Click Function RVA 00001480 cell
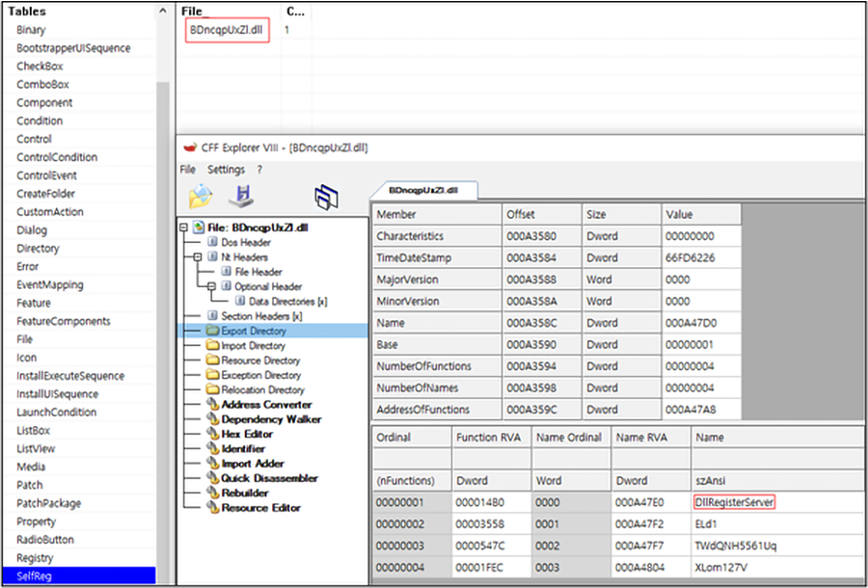 pyautogui.click(x=492, y=503)
